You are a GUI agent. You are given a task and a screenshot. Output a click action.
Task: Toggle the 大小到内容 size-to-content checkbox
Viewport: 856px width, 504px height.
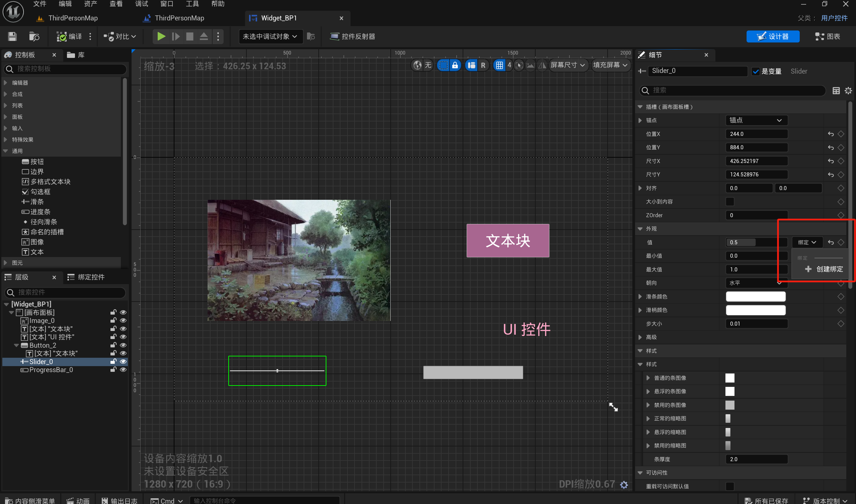tap(730, 202)
